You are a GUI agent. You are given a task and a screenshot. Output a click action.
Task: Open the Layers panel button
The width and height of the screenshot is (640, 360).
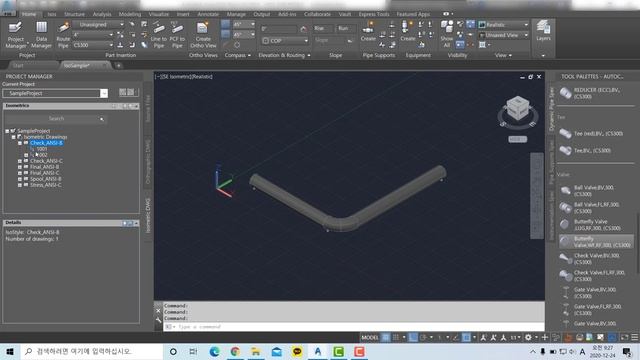(543, 31)
